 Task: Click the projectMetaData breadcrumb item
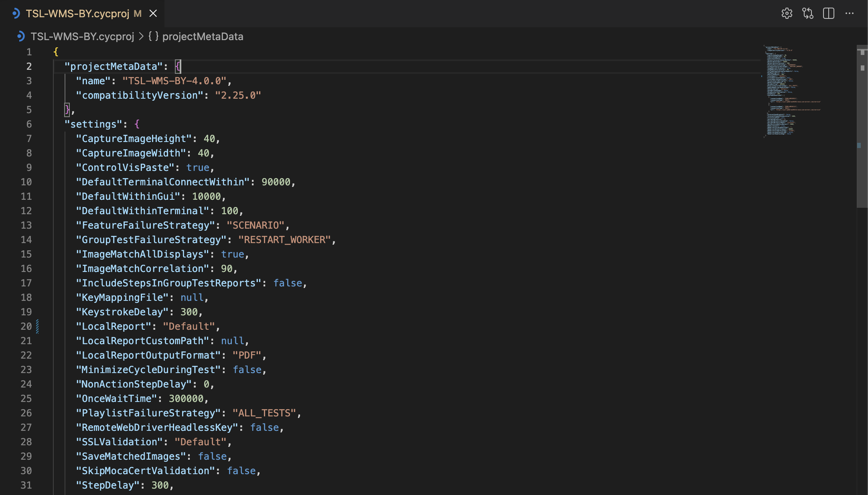203,37
